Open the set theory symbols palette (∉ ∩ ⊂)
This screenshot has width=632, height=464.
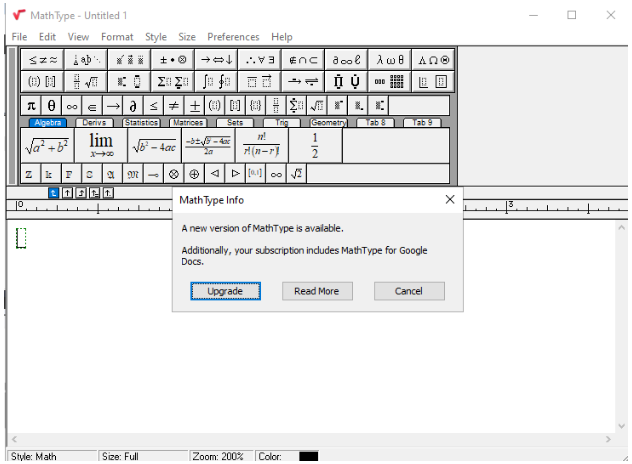(x=303, y=60)
